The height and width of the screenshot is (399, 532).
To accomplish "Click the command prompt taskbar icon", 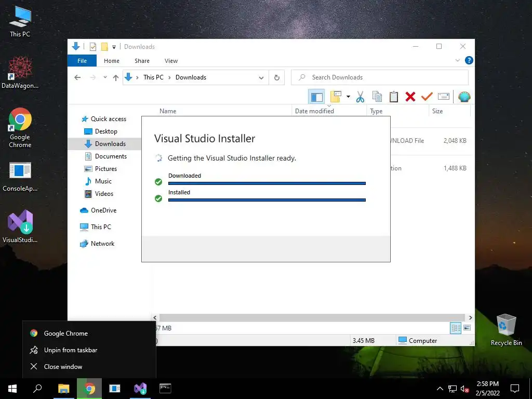I will [x=165, y=389].
